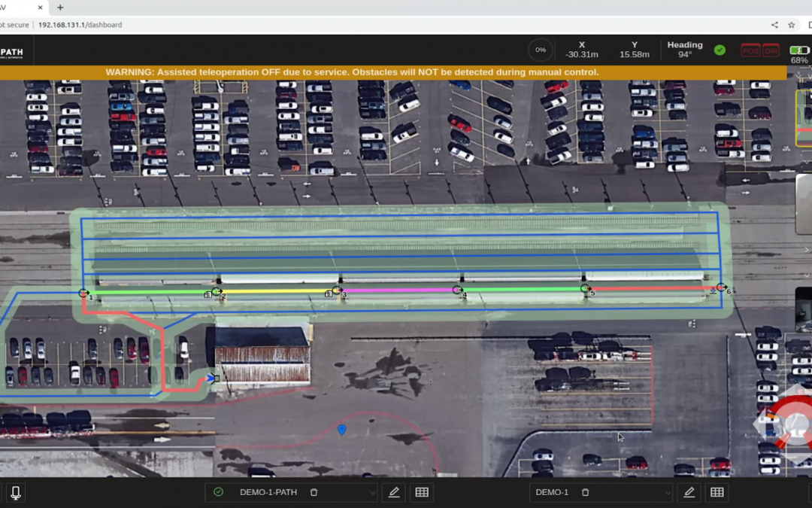Image resolution: width=812 pixels, height=508 pixels.
Task: Click the green heading status checkmark
Action: point(720,50)
